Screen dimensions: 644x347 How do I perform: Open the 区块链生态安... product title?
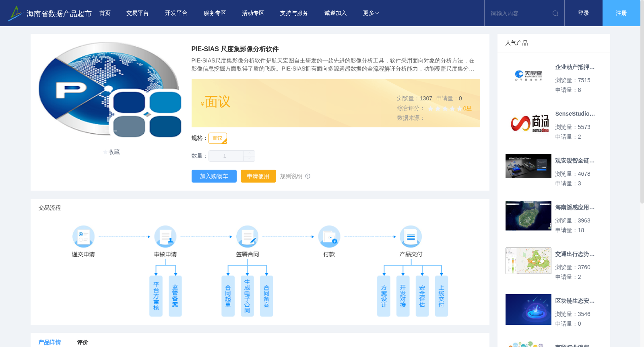575,301
